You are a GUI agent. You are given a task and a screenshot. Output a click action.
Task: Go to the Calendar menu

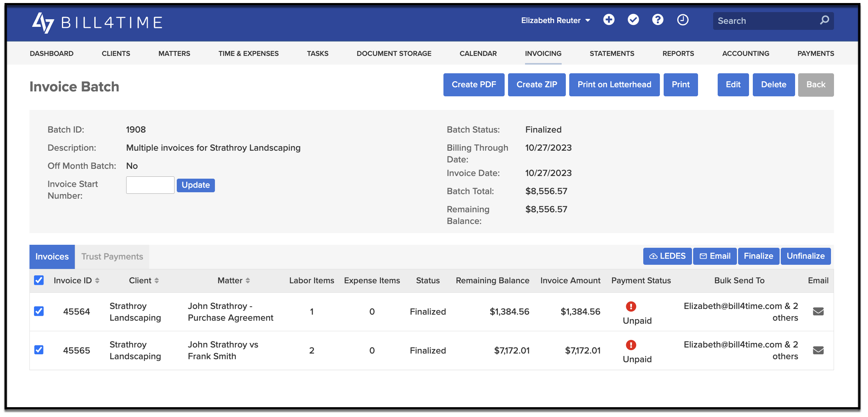pyautogui.click(x=478, y=54)
